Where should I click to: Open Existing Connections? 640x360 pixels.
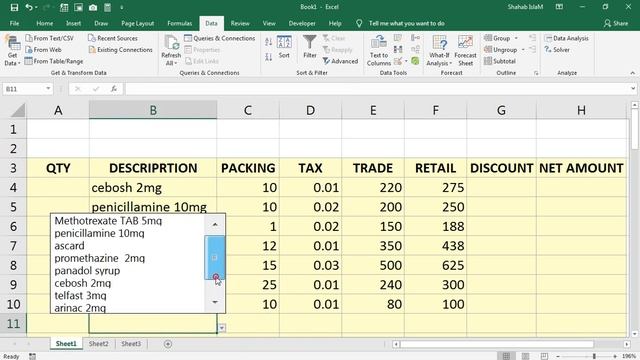120,49
